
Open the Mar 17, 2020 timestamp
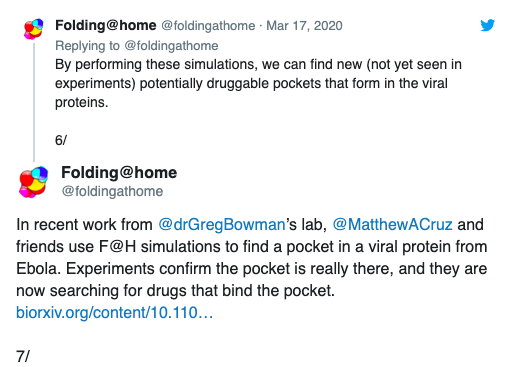click(304, 26)
